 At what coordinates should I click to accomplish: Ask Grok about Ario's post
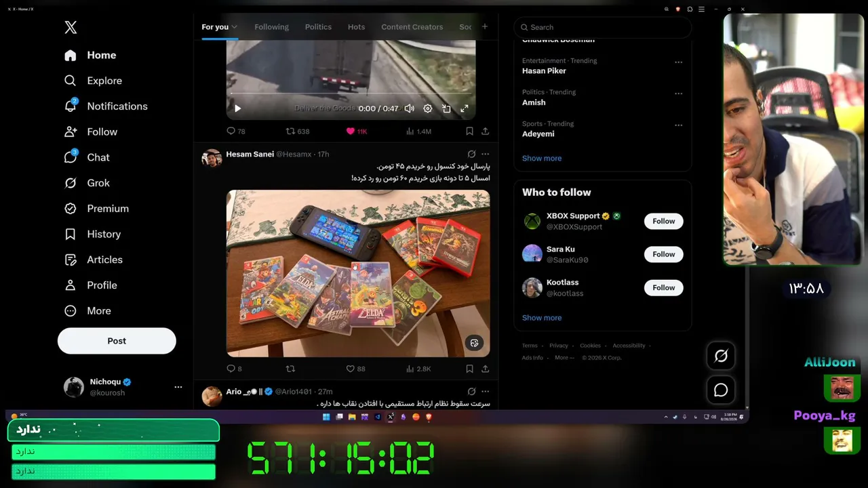[x=471, y=391]
